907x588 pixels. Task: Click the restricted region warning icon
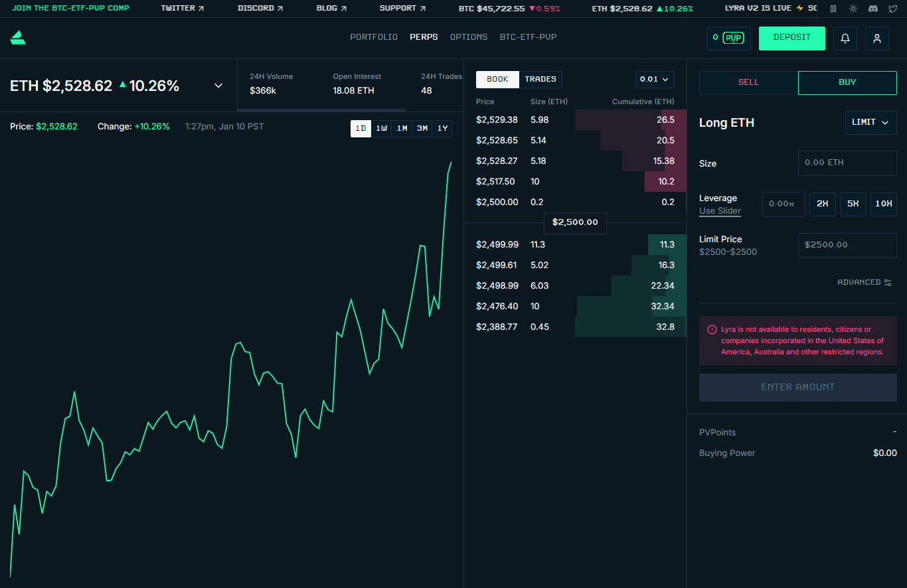(x=712, y=329)
